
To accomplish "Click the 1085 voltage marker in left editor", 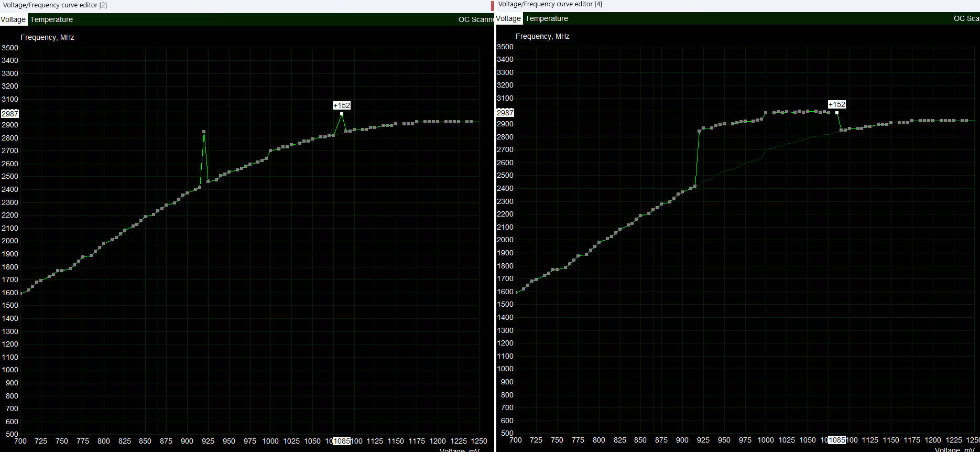I will (342, 441).
